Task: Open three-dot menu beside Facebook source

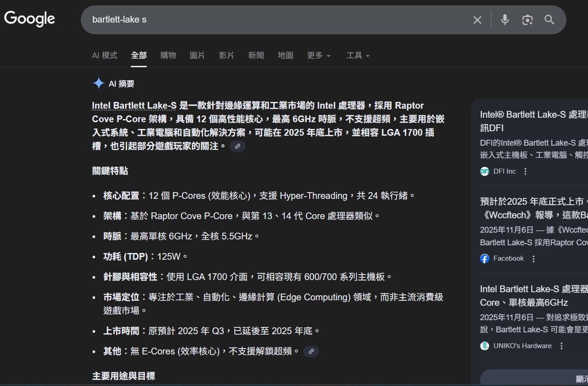Action: (533, 259)
